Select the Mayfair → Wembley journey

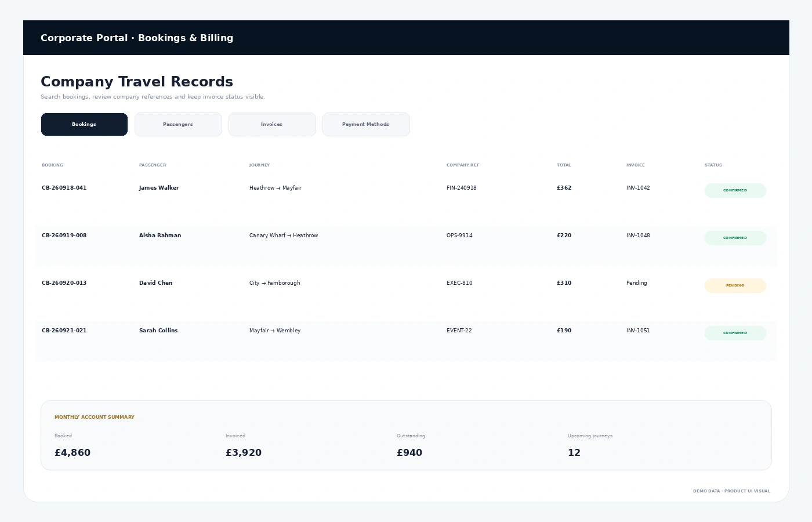click(x=275, y=331)
